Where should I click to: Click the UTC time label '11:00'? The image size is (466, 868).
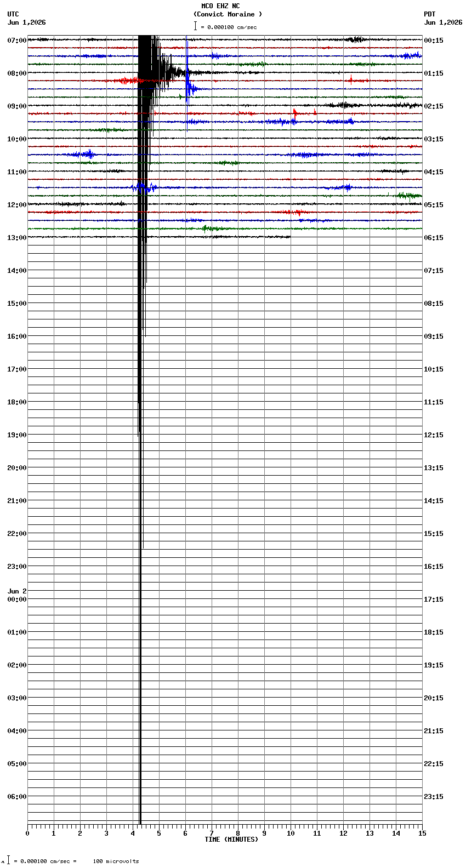[x=17, y=172]
